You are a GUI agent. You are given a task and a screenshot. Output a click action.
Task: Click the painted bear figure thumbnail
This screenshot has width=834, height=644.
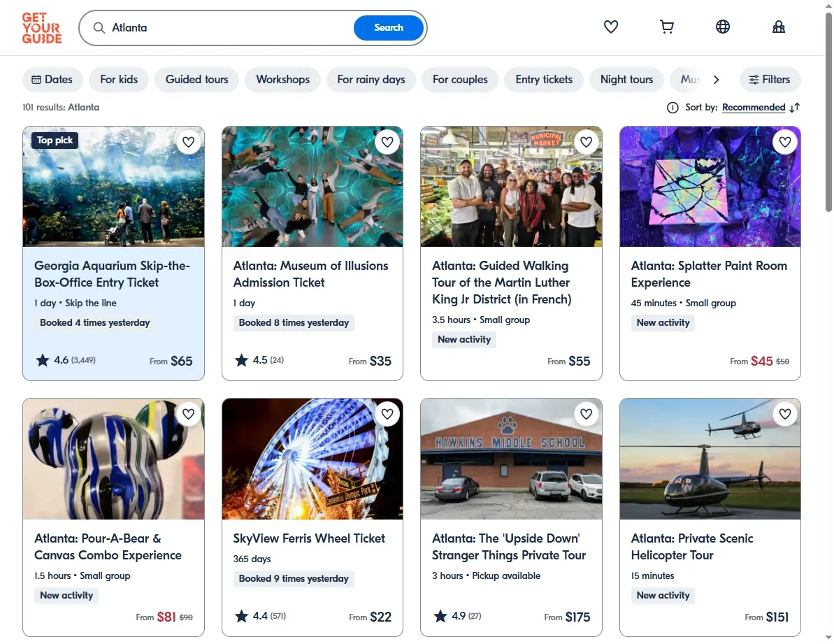pyautogui.click(x=113, y=459)
